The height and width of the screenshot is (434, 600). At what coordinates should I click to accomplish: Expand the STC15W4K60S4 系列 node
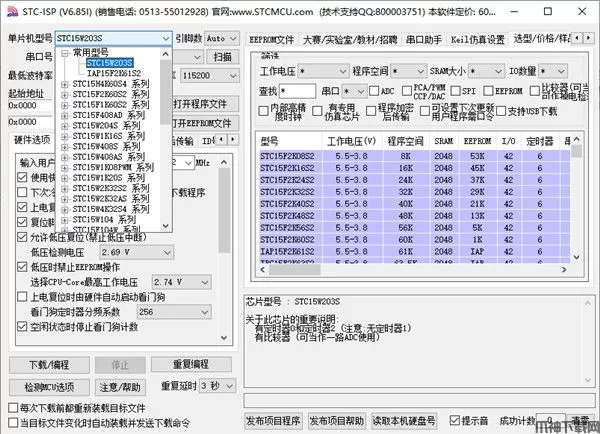[x=65, y=84]
